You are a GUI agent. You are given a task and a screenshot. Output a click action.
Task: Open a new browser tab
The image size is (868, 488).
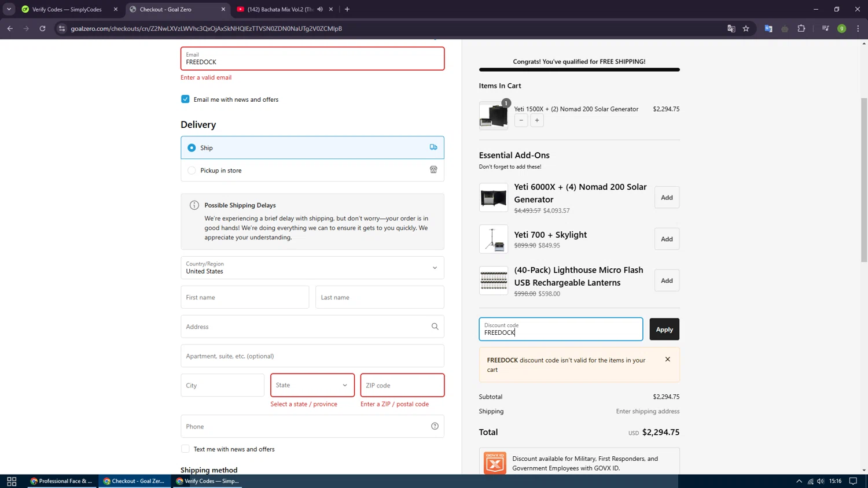[347, 9]
